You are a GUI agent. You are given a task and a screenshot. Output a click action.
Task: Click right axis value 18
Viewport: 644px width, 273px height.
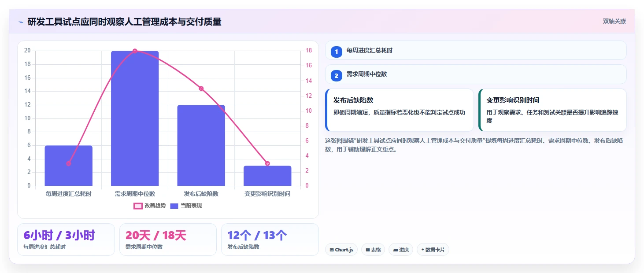pos(309,51)
